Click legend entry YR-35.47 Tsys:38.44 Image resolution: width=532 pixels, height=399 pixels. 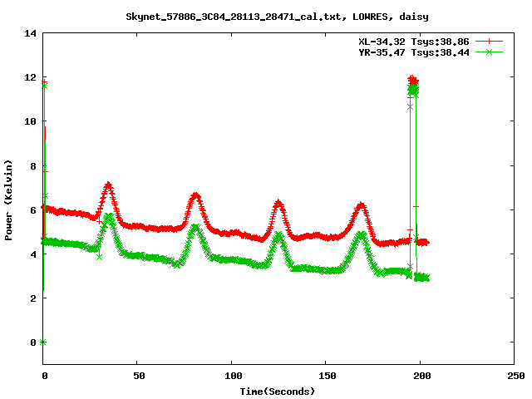414,52
